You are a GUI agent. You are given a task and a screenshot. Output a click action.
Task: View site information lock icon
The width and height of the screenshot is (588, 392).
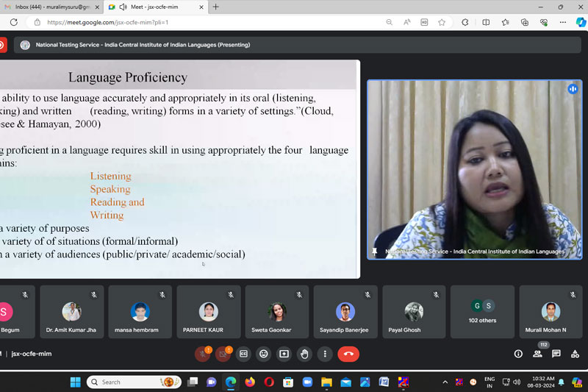[x=37, y=22]
